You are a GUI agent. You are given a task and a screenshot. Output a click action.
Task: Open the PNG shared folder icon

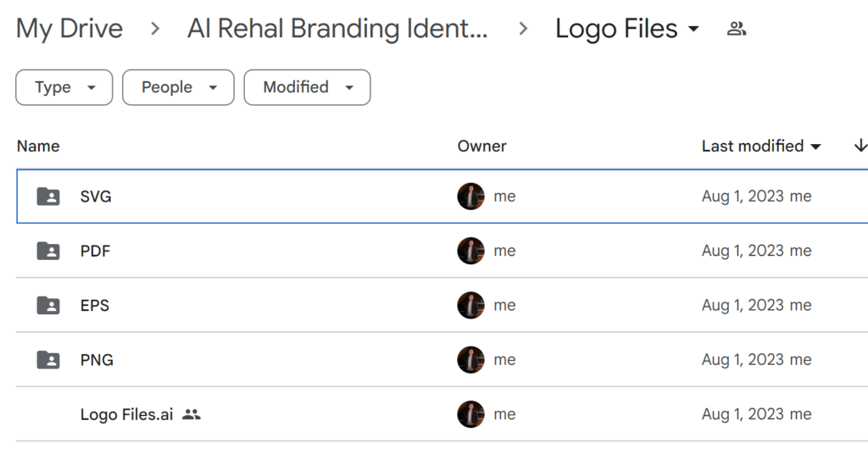(x=48, y=360)
